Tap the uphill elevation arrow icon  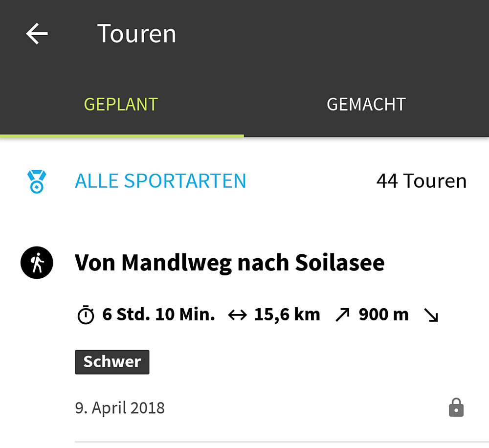[342, 314]
